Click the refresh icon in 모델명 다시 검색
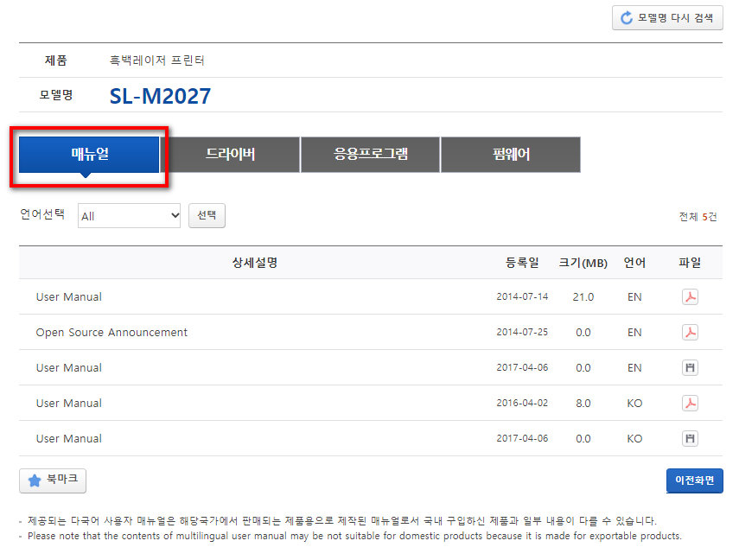 pos(627,18)
